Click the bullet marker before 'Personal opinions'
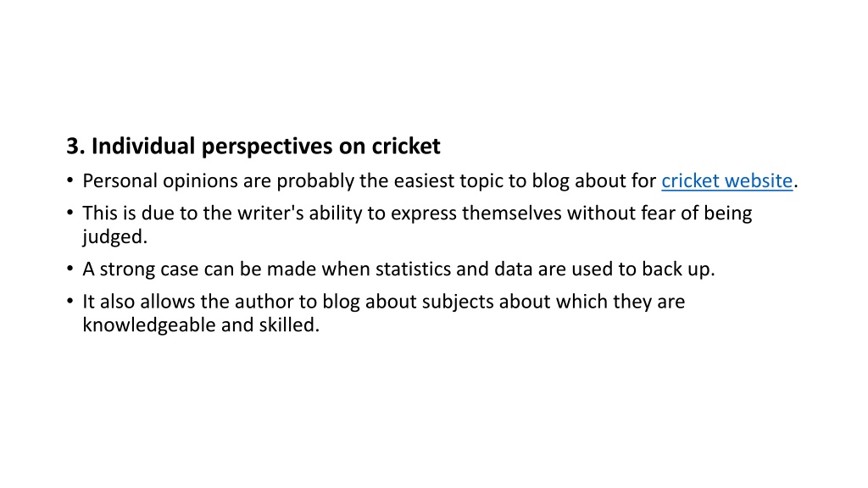 [70, 180]
